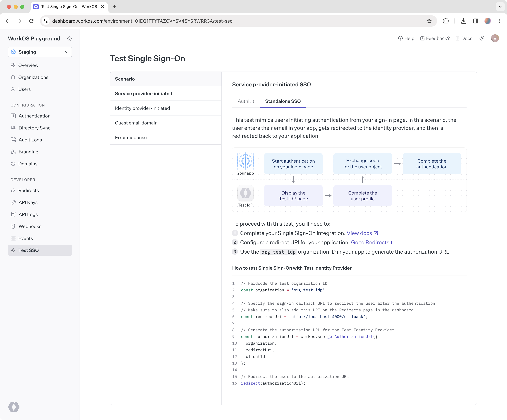The width and height of the screenshot is (507, 420).
Task: Open the WorkOS Playground settings gear
Action: click(70, 39)
